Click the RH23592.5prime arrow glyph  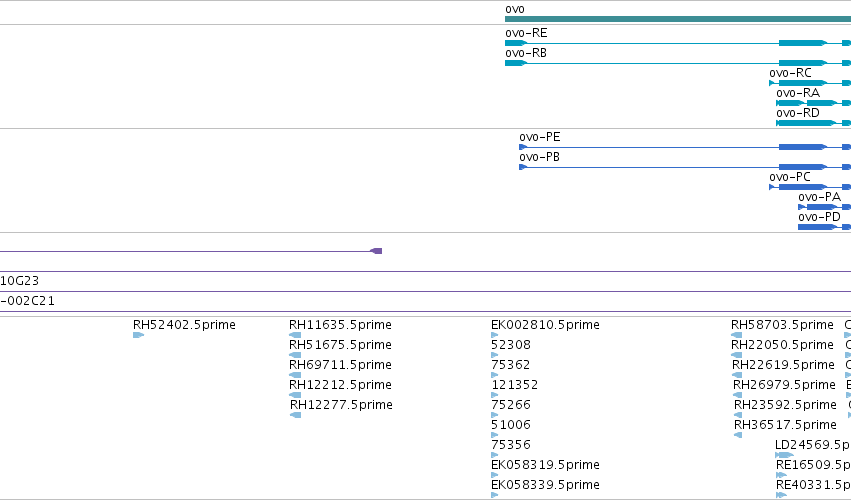pyautogui.click(x=738, y=415)
